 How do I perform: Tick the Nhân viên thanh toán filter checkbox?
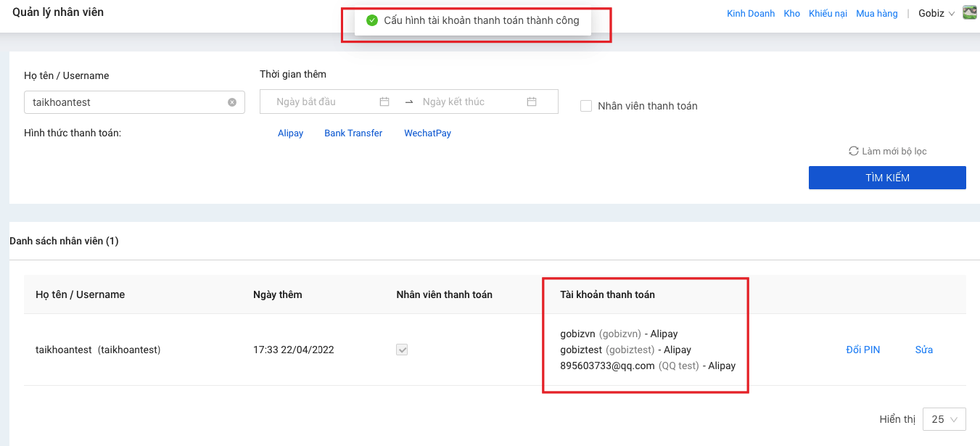(586, 106)
